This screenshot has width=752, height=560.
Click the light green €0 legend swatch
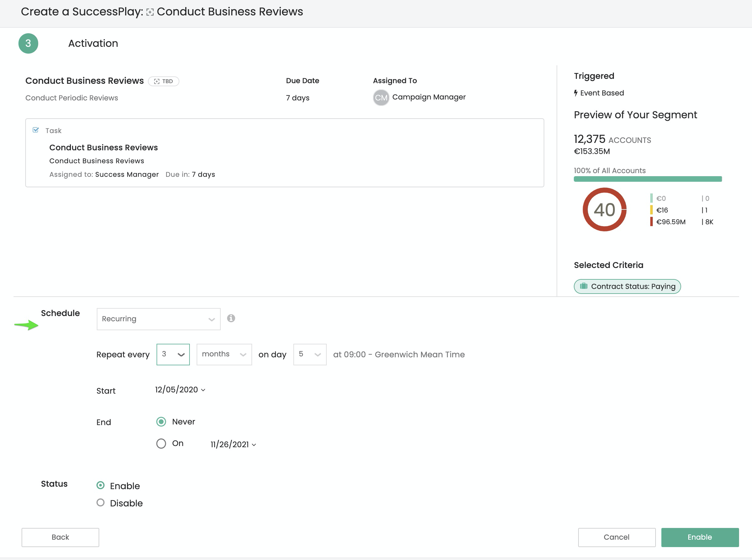coord(651,198)
